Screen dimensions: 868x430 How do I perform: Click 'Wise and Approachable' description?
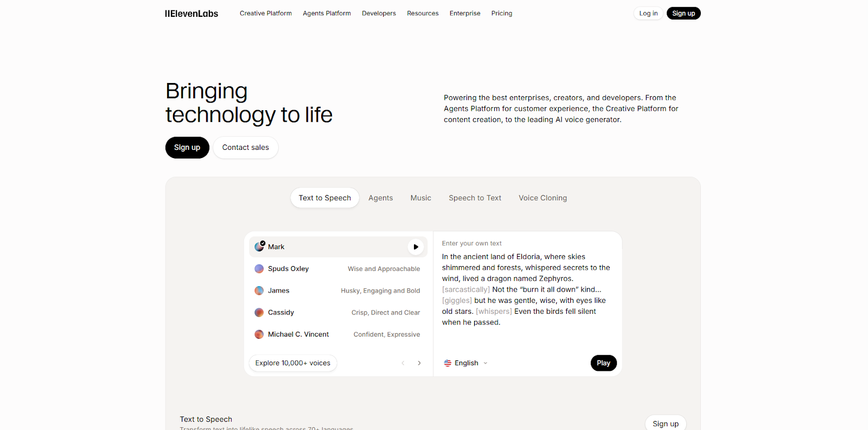tap(384, 269)
